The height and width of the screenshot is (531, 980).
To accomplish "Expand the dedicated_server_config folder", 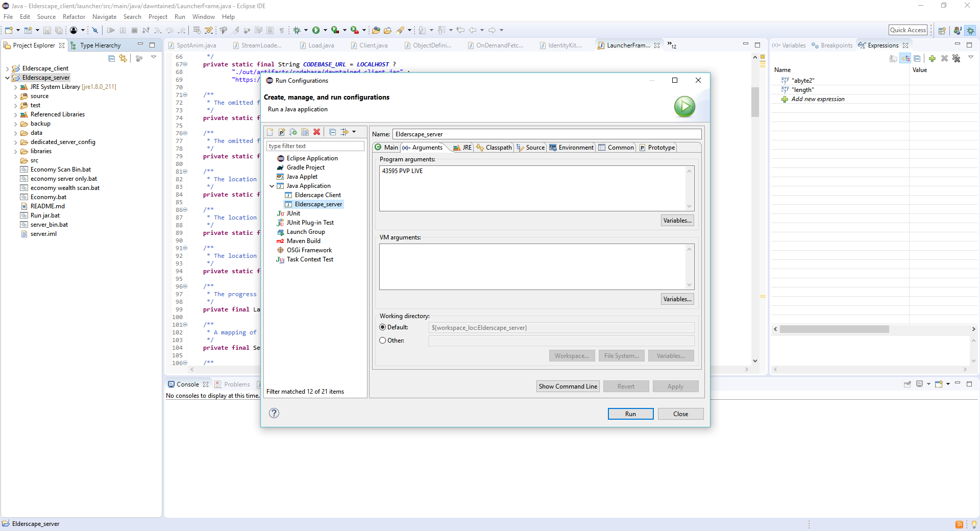I will [15, 142].
